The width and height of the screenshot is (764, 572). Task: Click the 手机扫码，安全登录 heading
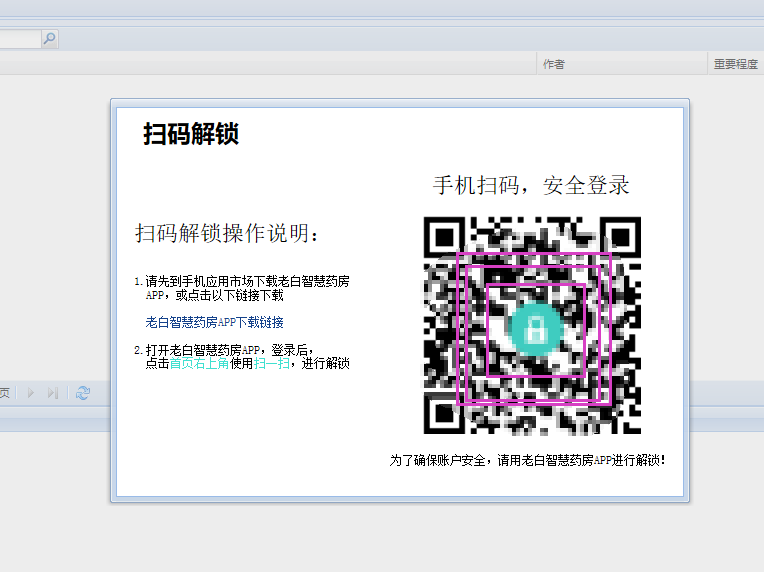pos(531,185)
